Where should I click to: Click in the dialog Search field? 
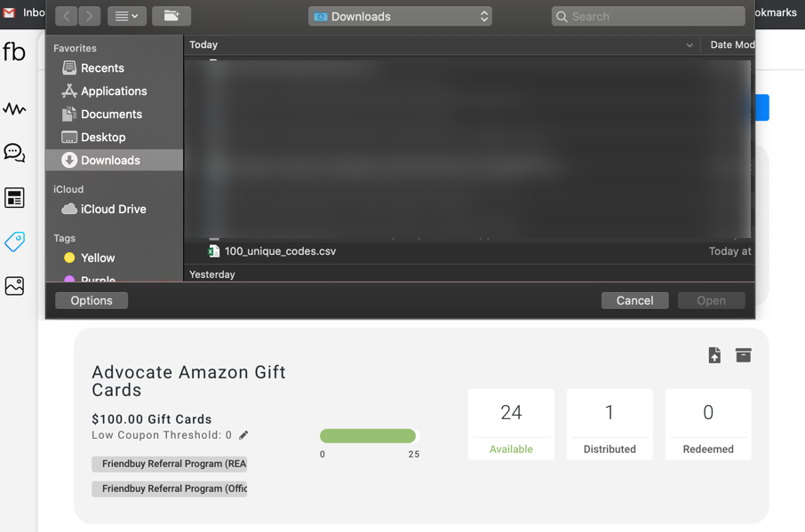648,16
